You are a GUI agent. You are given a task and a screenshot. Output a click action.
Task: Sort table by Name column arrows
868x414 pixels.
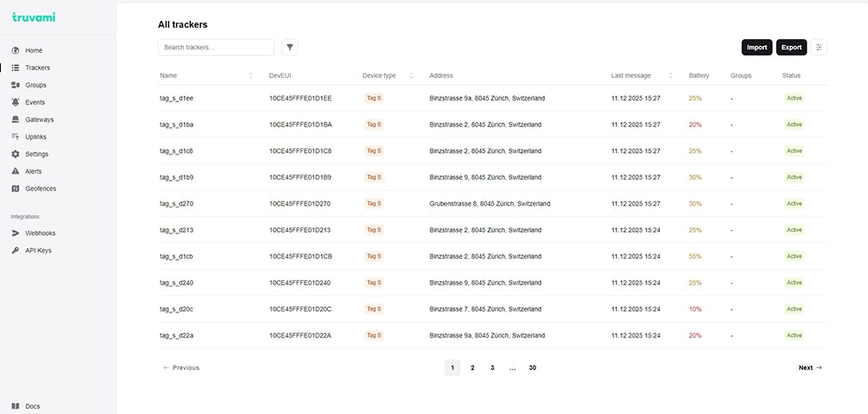(251, 76)
